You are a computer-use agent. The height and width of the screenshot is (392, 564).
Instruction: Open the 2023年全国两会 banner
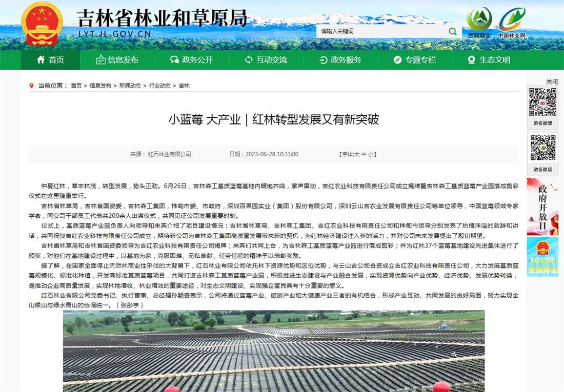[542, 256]
